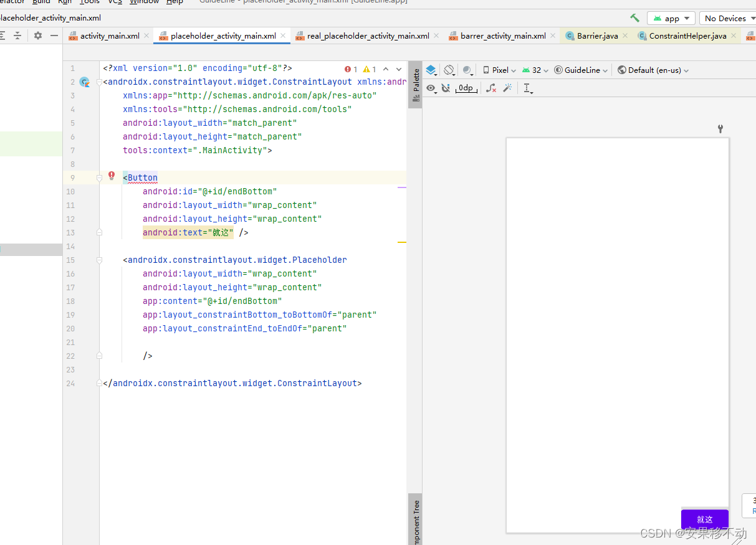Click the error indicator on line 9 gutter
The height and width of the screenshot is (545, 756).
112,176
